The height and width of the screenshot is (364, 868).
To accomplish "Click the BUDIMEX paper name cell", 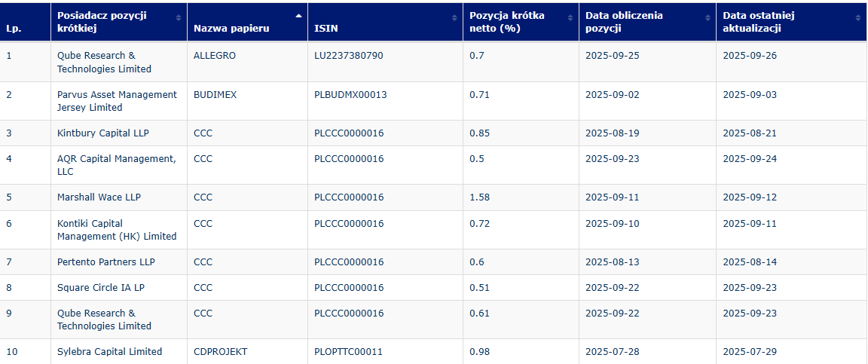I will [x=215, y=95].
